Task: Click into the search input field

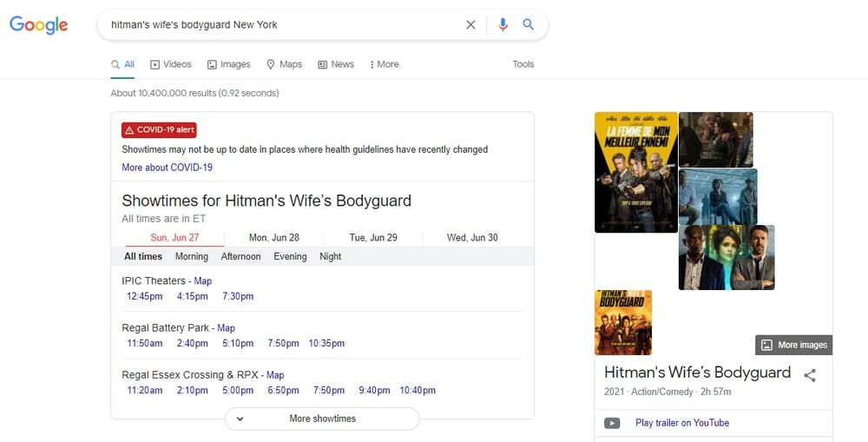Action: pos(282,25)
